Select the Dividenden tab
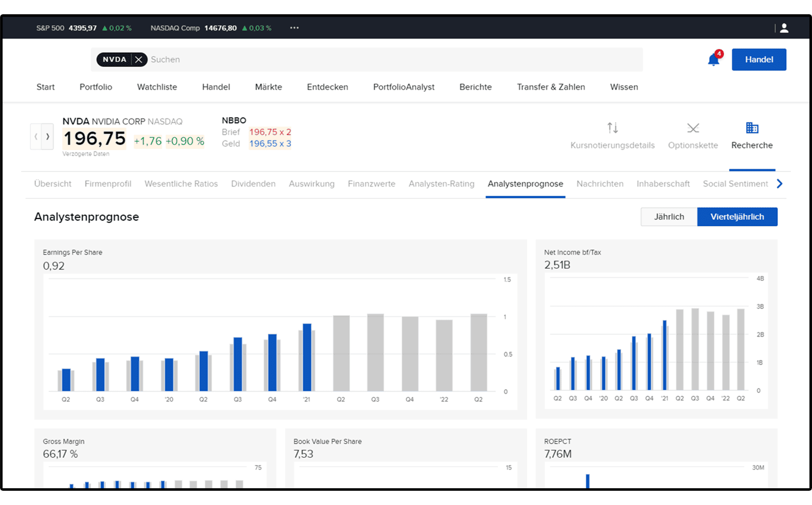 pos(253,184)
